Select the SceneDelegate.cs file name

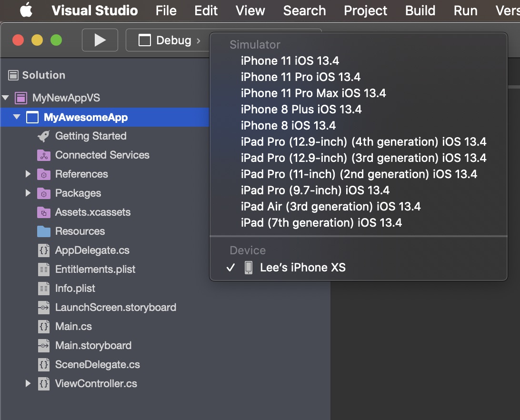98,365
